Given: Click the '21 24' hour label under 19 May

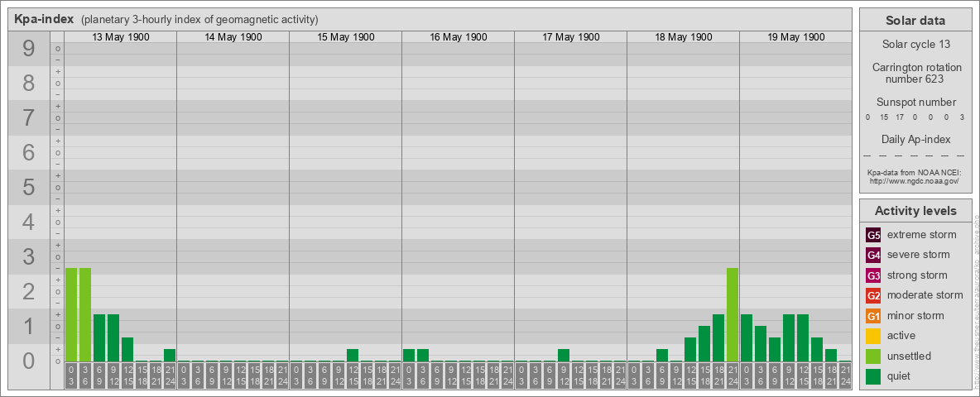Looking at the screenshot, I should pyautogui.click(x=845, y=375).
